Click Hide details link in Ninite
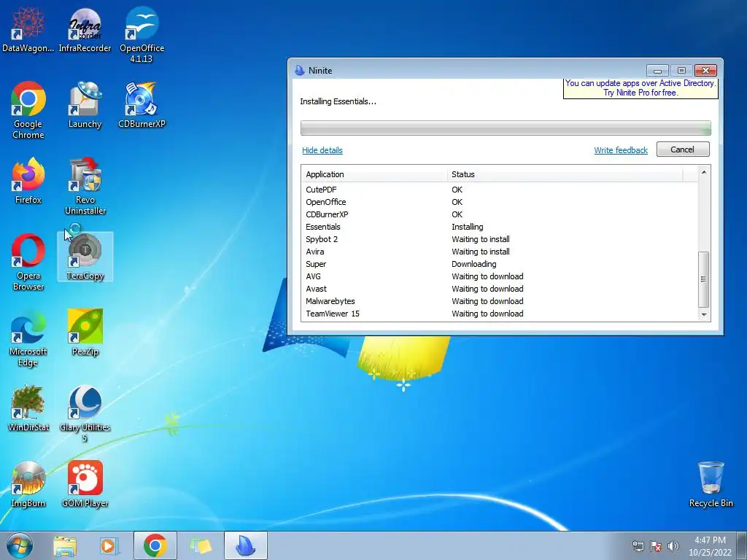The image size is (747, 560). tap(322, 150)
